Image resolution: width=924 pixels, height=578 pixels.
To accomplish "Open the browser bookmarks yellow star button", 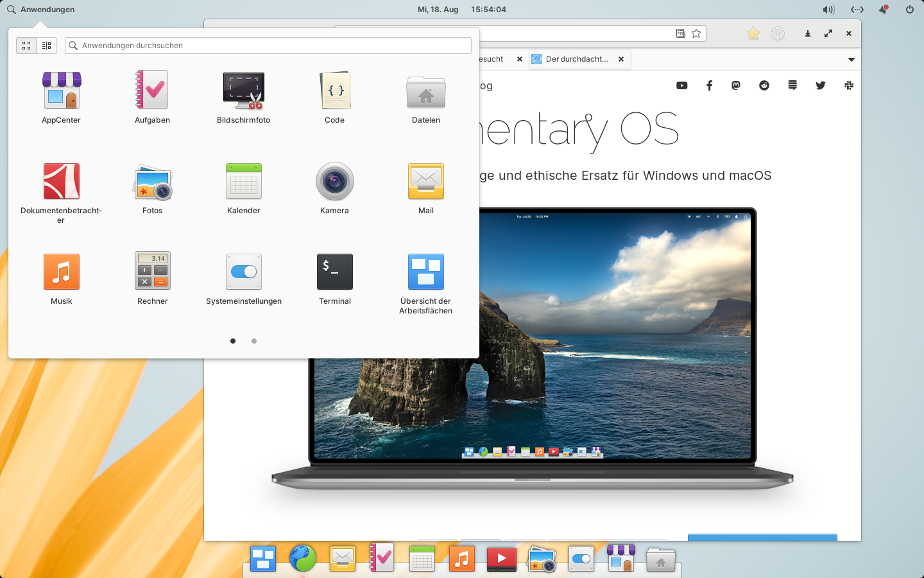I will [753, 33].
